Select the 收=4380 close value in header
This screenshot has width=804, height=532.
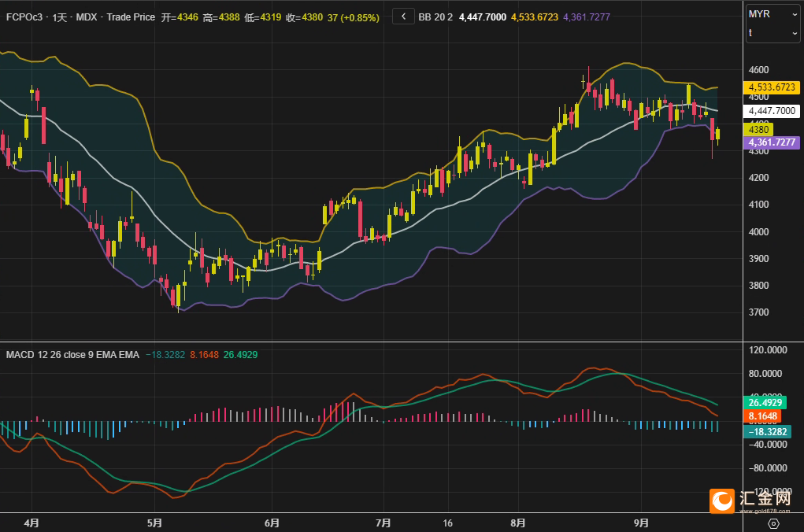pos(304,17)
